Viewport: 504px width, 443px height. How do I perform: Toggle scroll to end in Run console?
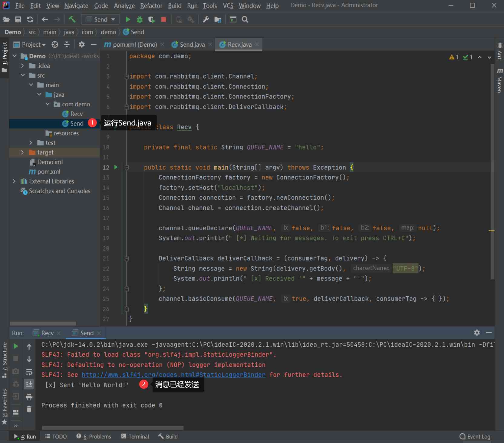click(29, 384)
